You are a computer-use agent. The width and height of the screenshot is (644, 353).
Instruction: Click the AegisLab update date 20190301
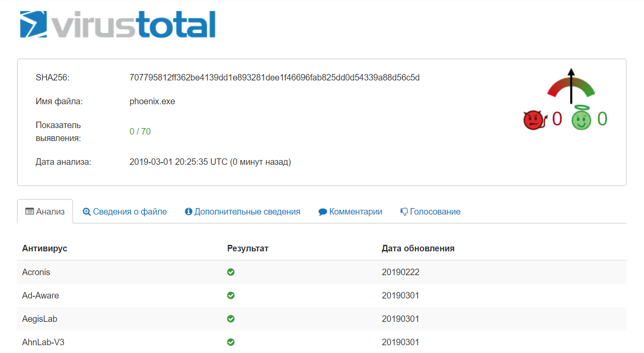coord(400,319)
